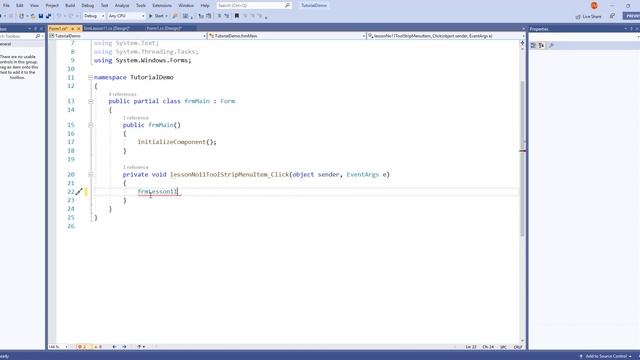Click the references CodeLens link above the frmMain class

[x=122, y=94]
